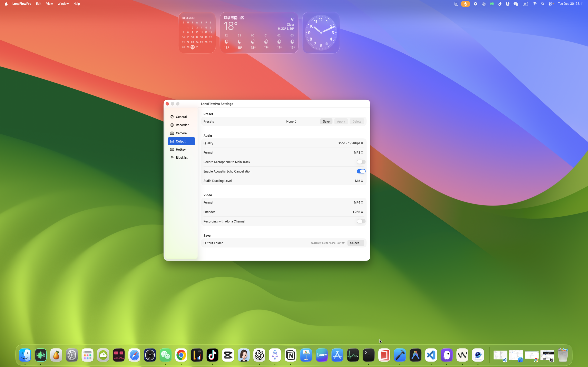Image resolution: width=588 pixels, height=367 pixels.
Task: Open OBS from the Dock
Action: pyautogui.click(x=150, y=355)
